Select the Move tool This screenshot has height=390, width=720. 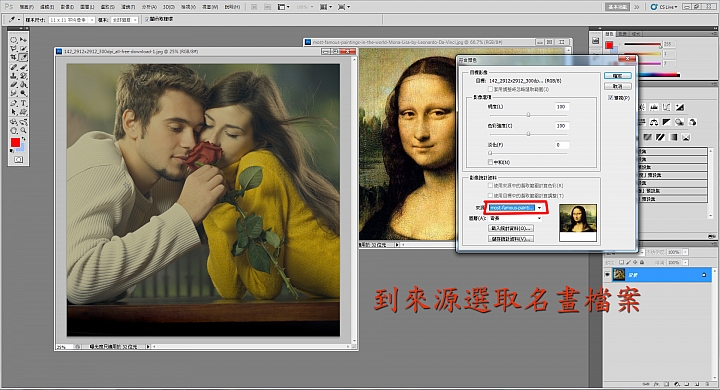tap(23, 40)
